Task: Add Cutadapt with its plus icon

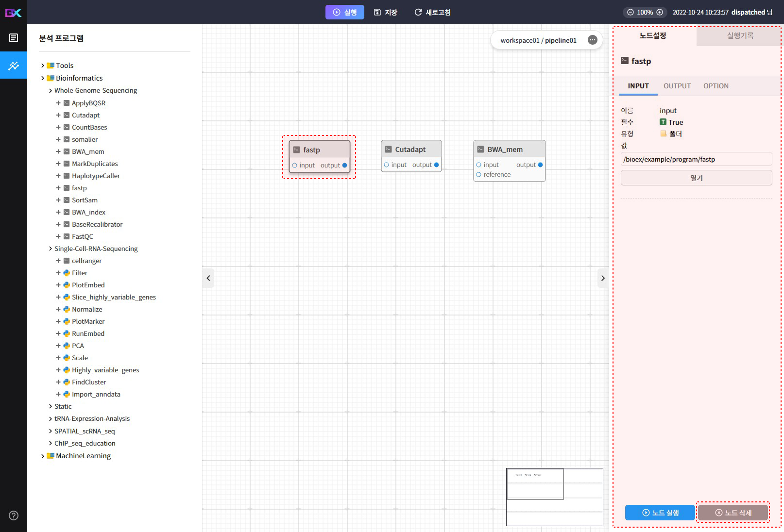Action: pos(58,115)
